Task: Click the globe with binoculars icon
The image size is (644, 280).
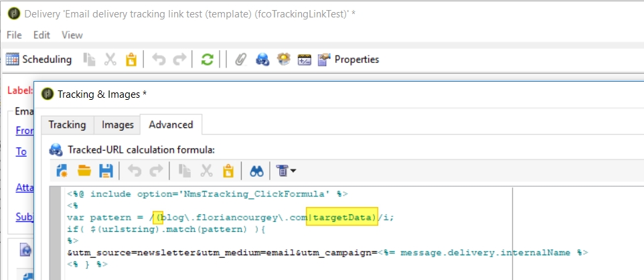Action: click(262, 60)
